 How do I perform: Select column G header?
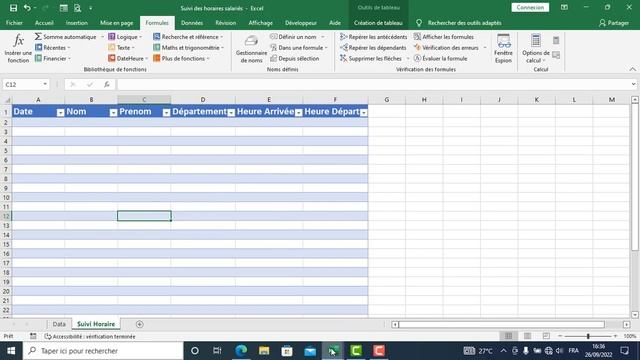click(x=387, y=100)
